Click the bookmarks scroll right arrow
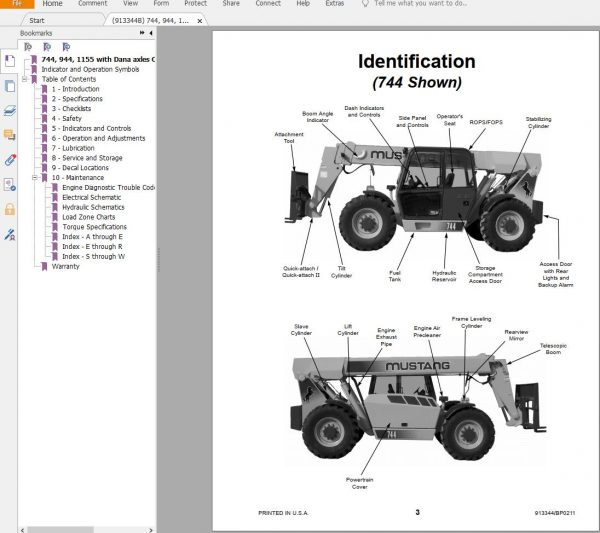Screen dimensions: 600x533 click(x=150, y=530)
